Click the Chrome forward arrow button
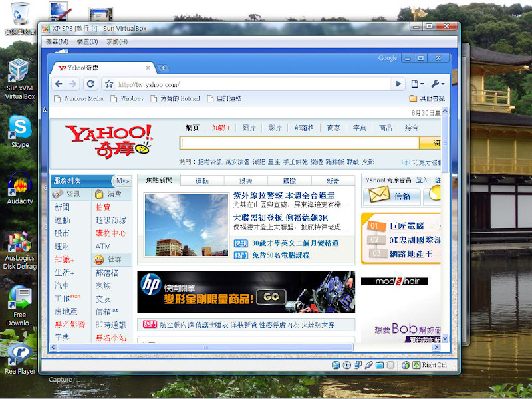 point(72,84)
